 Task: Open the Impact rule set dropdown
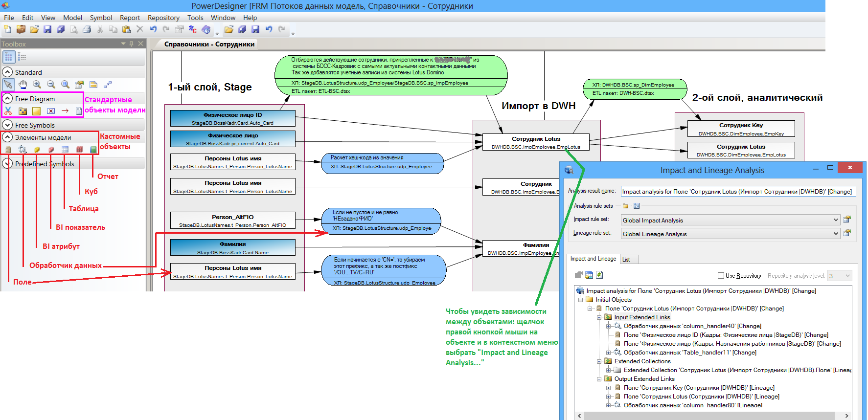click(836, 220)
